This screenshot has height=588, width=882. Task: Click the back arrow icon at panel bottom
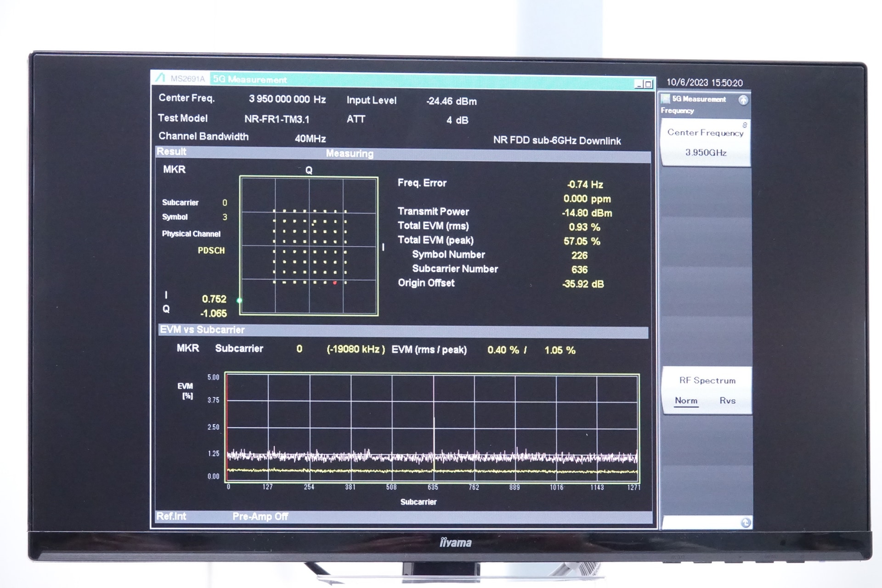click(x=745, y=523)
